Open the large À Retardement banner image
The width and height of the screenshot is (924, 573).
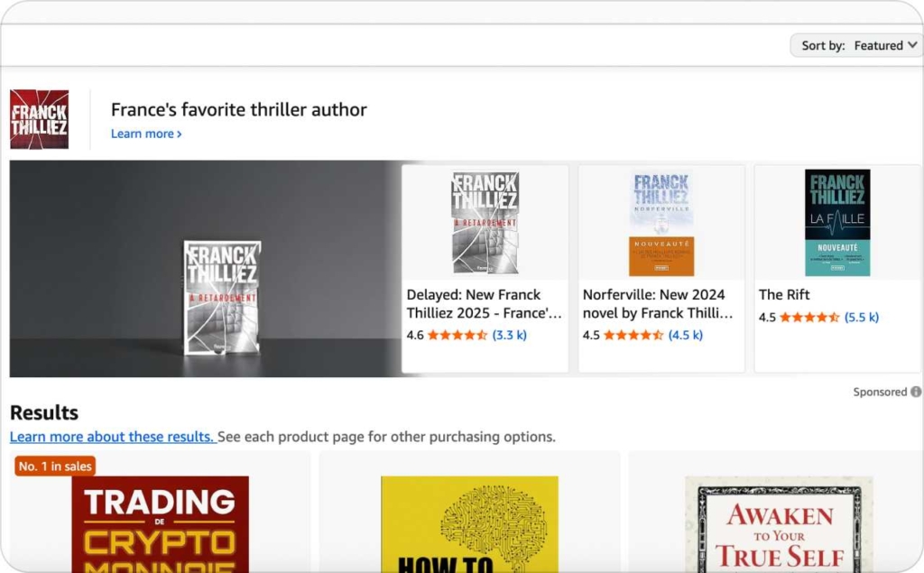(205, 269)
